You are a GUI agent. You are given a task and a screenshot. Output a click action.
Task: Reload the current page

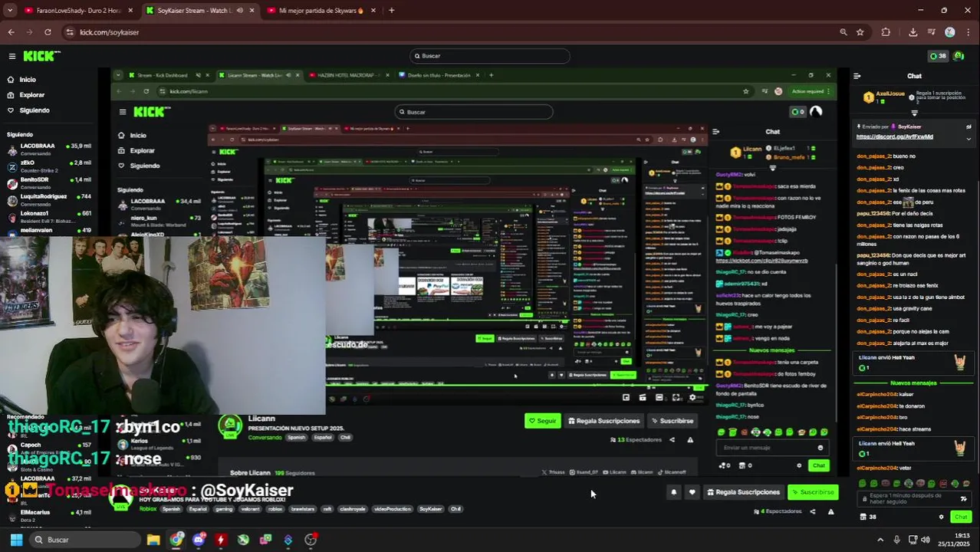pyautogui.click(x=48, y=32)
